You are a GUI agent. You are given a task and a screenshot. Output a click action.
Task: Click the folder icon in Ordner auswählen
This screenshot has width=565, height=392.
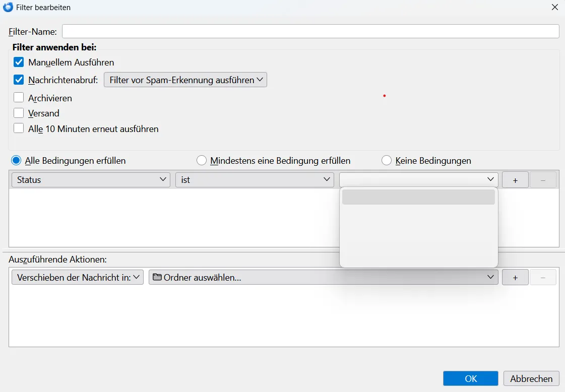pos(157,277)
